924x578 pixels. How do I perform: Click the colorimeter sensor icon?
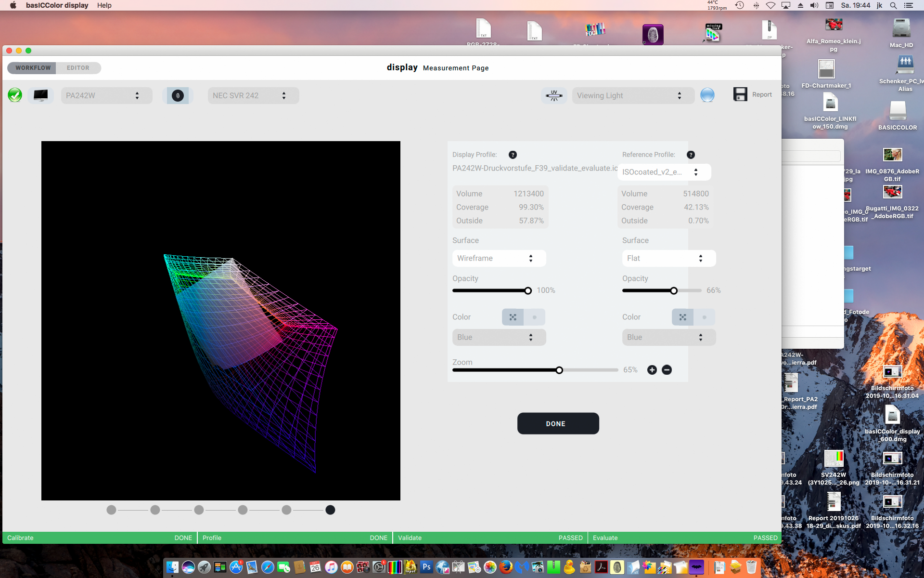tap(178, 95)
